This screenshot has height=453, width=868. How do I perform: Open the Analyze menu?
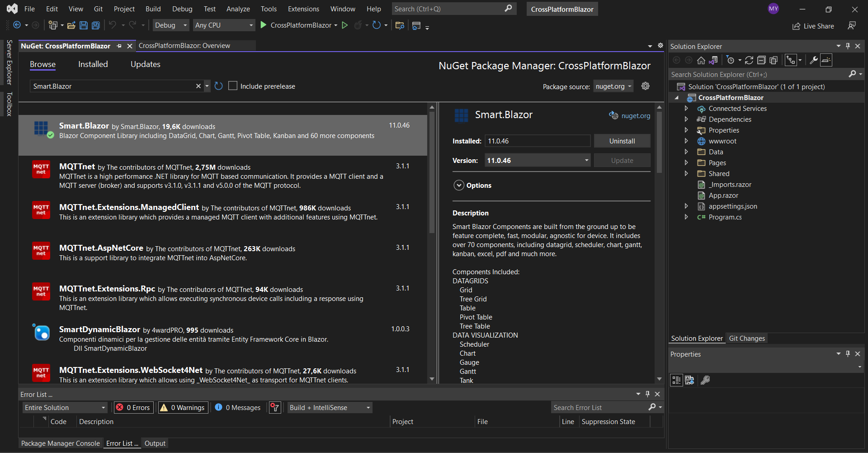click(238, 9)
